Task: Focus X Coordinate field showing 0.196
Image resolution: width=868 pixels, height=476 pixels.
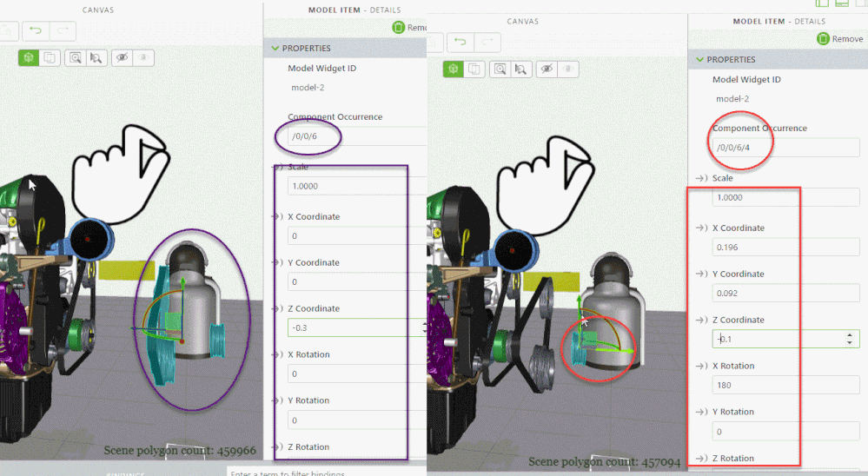Action: pos(785,247)
